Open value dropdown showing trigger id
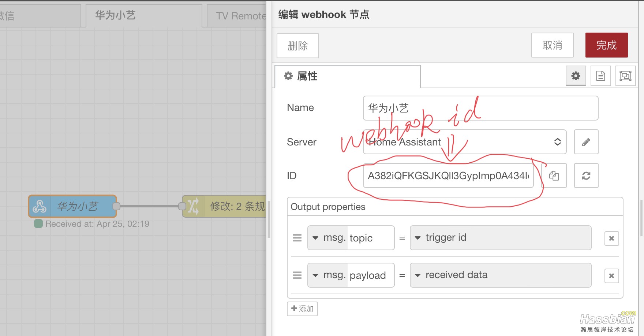This screenshot has height=336, width=644. pyautogui.click(x=501, y=238)
